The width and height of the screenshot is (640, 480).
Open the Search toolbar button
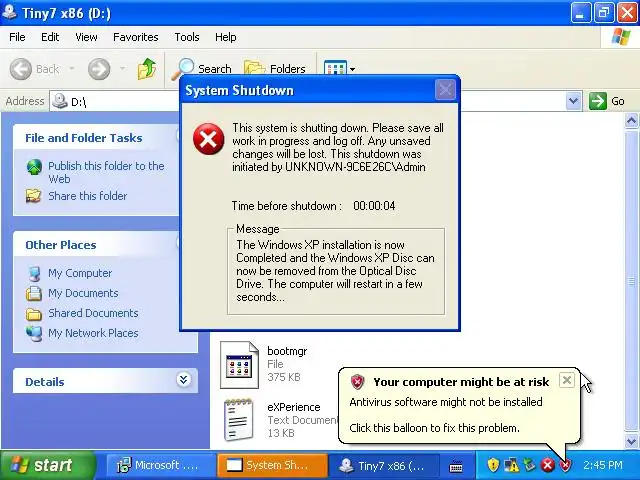coord(201,69)
